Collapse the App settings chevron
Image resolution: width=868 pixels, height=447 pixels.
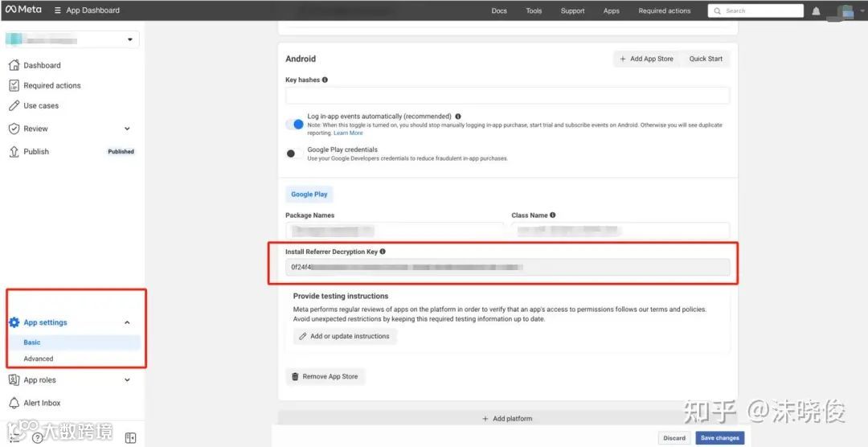(x=127, y=322)
